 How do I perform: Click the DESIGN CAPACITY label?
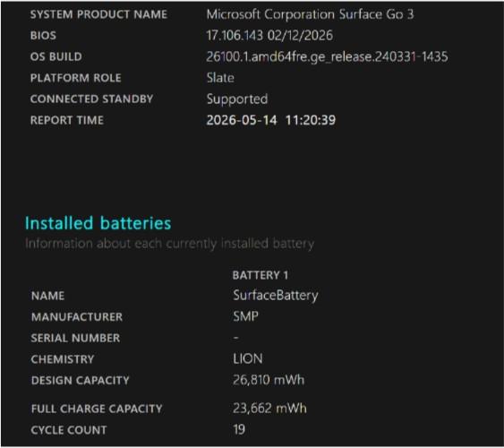click(80, 381)
